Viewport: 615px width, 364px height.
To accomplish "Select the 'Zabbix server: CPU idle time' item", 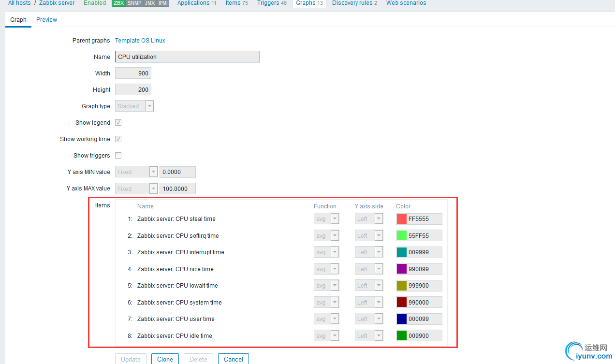I will (x=175, y=336).
